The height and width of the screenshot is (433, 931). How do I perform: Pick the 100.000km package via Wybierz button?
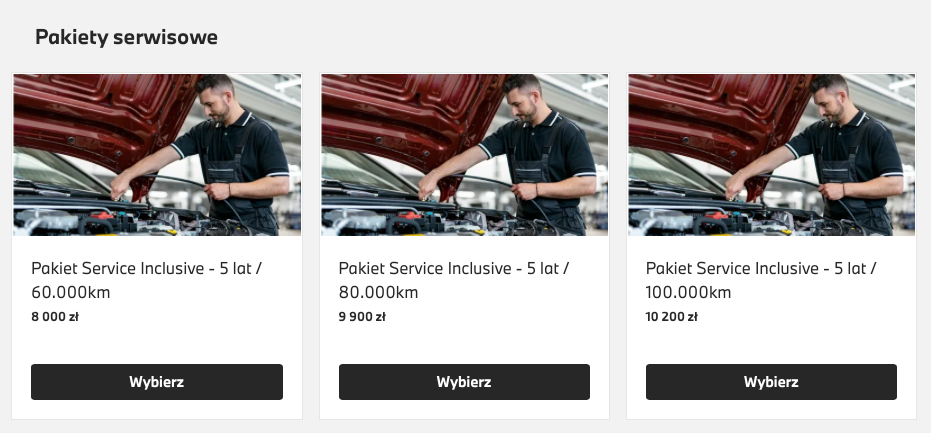(771, 382)
